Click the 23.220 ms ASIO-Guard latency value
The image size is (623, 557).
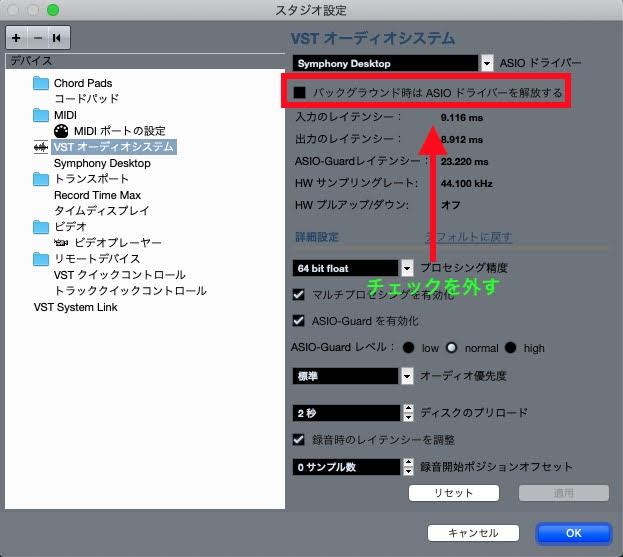click(x=464, y=161)
